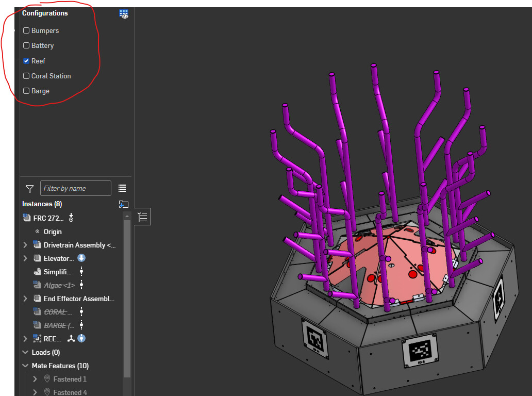Open the configuration table visibility icon

tap(124, 14)
